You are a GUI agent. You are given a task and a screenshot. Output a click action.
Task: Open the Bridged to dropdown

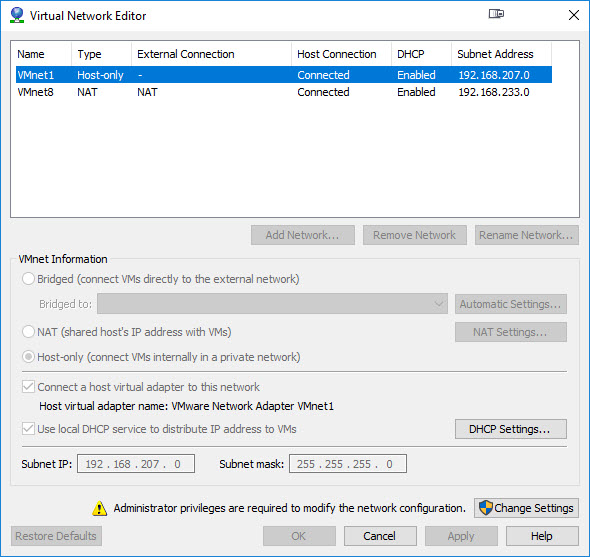[x=272, y=304]
